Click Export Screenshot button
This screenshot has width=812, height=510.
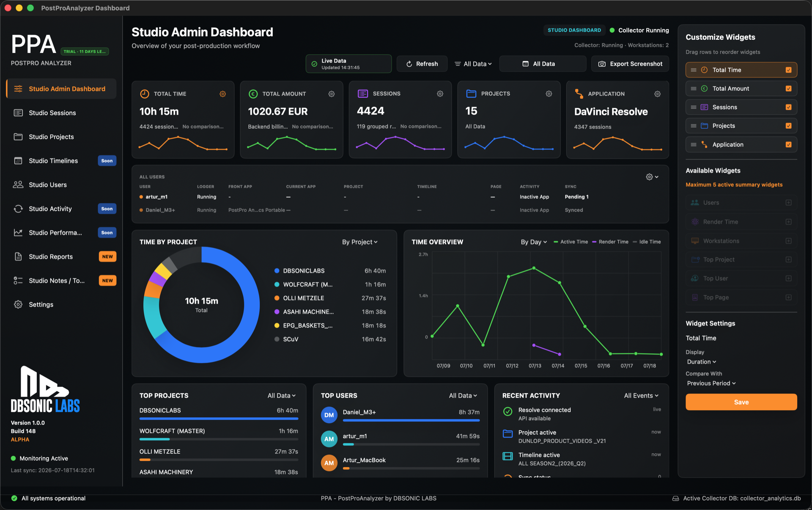(630, 64)
